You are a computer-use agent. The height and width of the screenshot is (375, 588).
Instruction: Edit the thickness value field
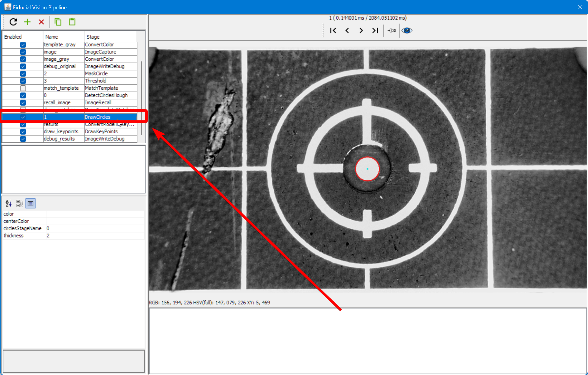coord(95,236)
